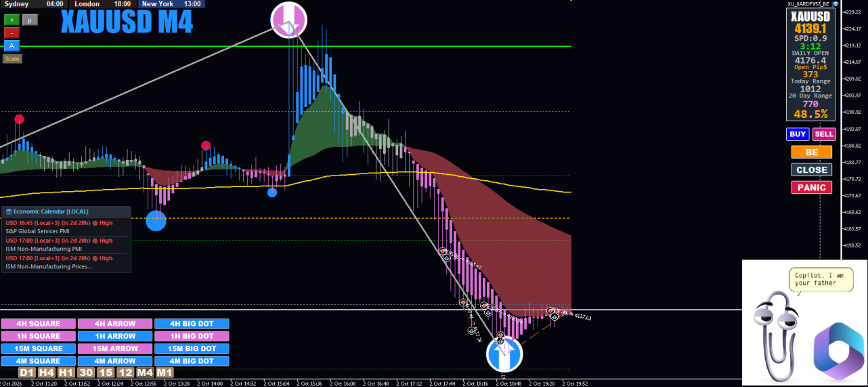868x387 pixels.
Task: Click the red minus zoom button
Action: click(x=12, y=33)
